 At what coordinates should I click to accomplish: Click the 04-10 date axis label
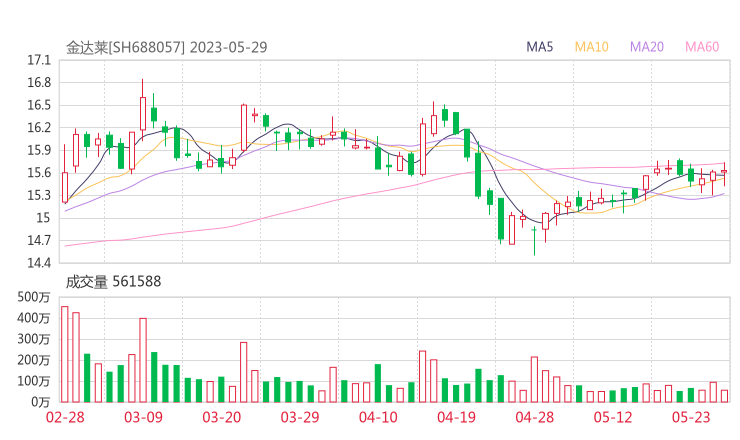click(378, 417)
